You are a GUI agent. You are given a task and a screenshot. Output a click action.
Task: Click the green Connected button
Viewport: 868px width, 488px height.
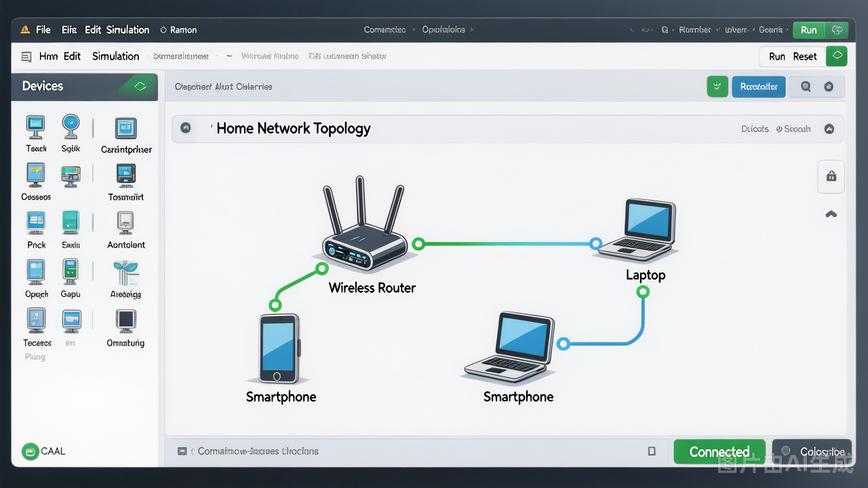pos(719,451)
